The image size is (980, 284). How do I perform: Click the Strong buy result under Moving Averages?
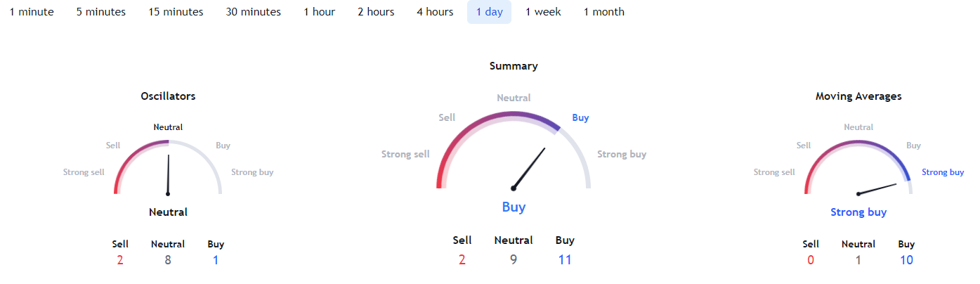click(x=858, y=212)
